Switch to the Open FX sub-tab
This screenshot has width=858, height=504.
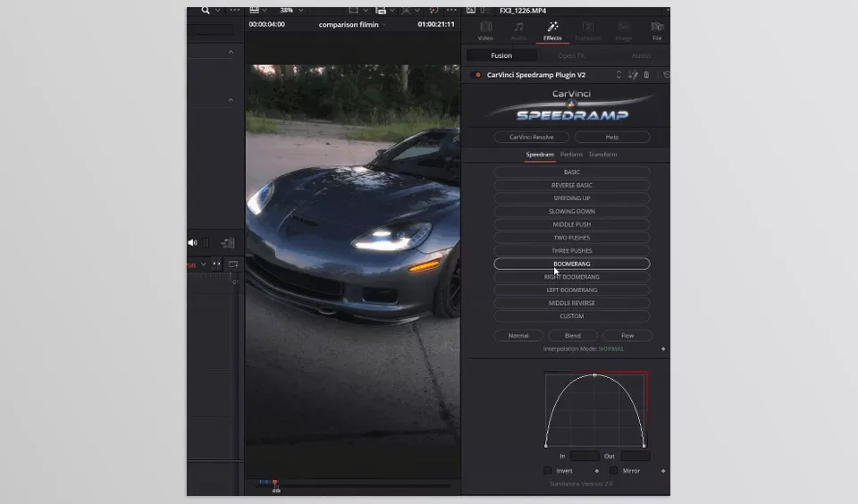pos(571,55)
